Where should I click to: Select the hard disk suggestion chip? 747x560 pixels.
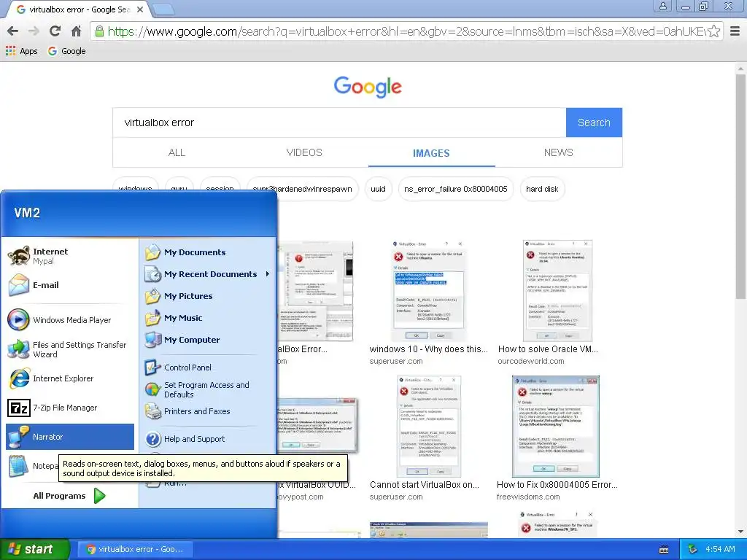[x=542, y=189]
